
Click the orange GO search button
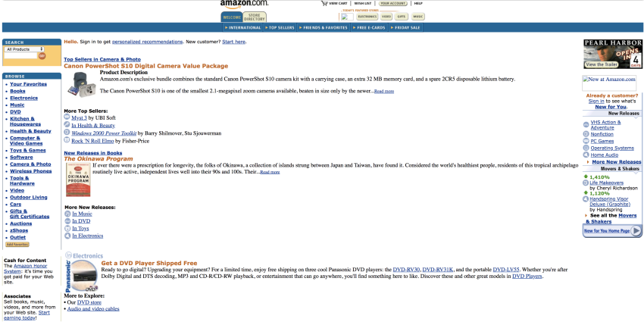click(42, 56)
